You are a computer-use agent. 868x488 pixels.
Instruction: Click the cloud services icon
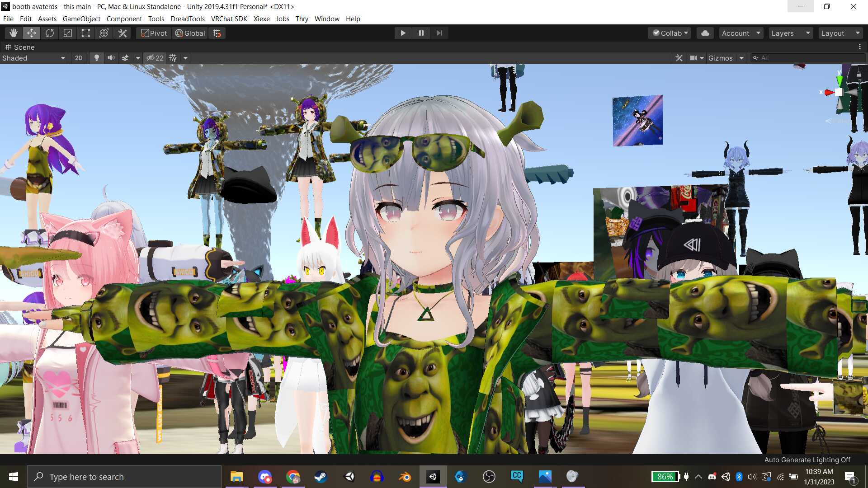pyautogui.click(x=705, y=33)
